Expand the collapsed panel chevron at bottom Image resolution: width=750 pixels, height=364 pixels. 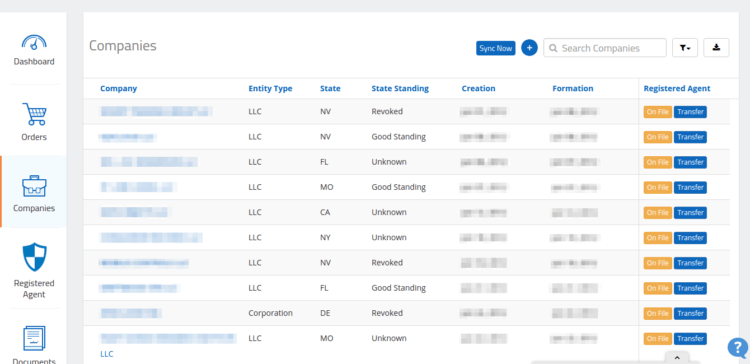click(x=677, y=358)
